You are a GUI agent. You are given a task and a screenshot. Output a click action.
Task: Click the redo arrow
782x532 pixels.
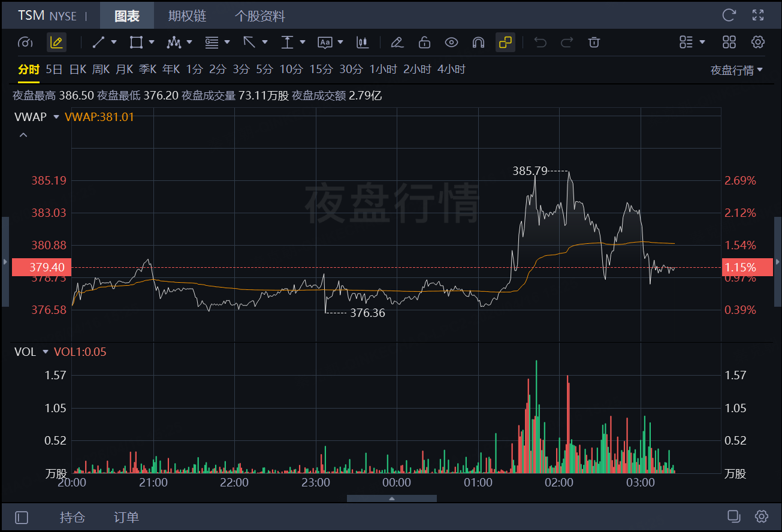click(x=567, y=43)
